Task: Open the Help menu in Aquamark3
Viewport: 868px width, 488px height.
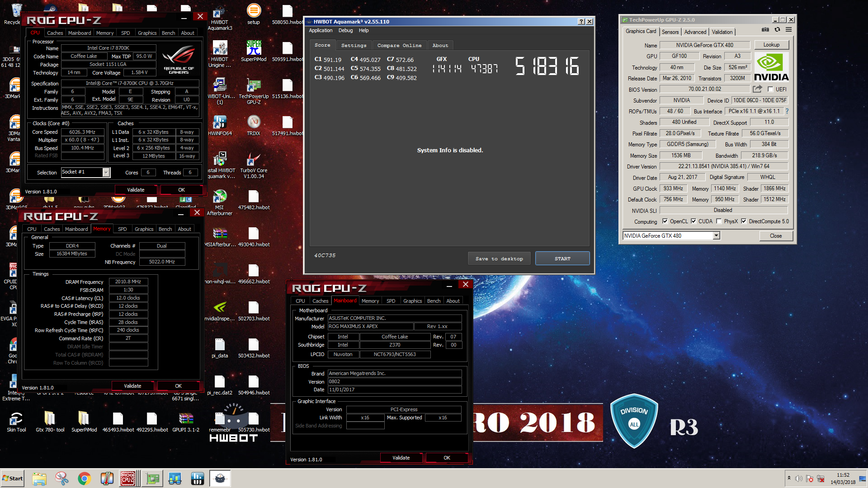Action: pos(363,31)
